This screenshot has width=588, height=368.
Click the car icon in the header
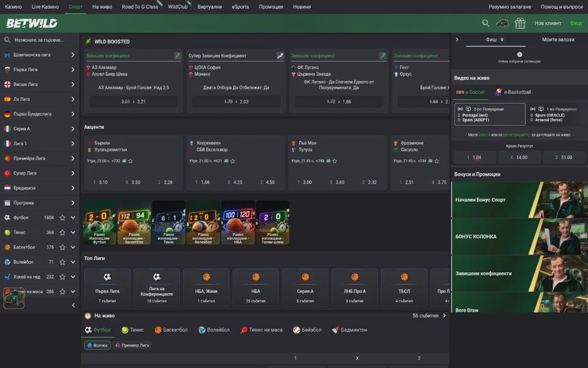point(502,23)
